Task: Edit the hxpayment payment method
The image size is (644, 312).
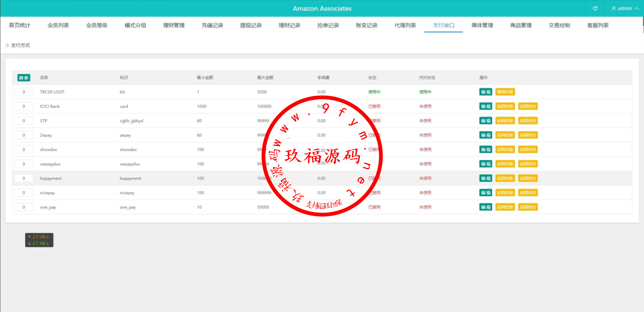Action: tap(486, 178)
